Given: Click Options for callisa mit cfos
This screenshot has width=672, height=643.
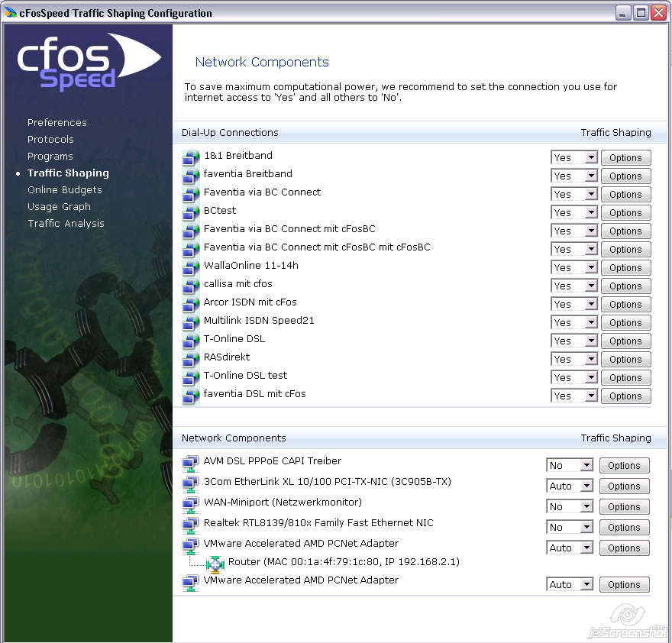Looking at the screenshot, I should [x=625, y=286].
